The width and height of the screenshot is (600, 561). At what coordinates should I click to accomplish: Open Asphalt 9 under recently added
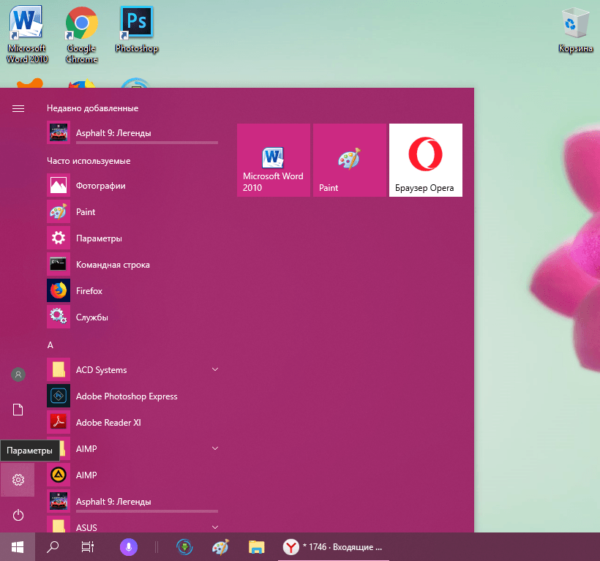132,133
